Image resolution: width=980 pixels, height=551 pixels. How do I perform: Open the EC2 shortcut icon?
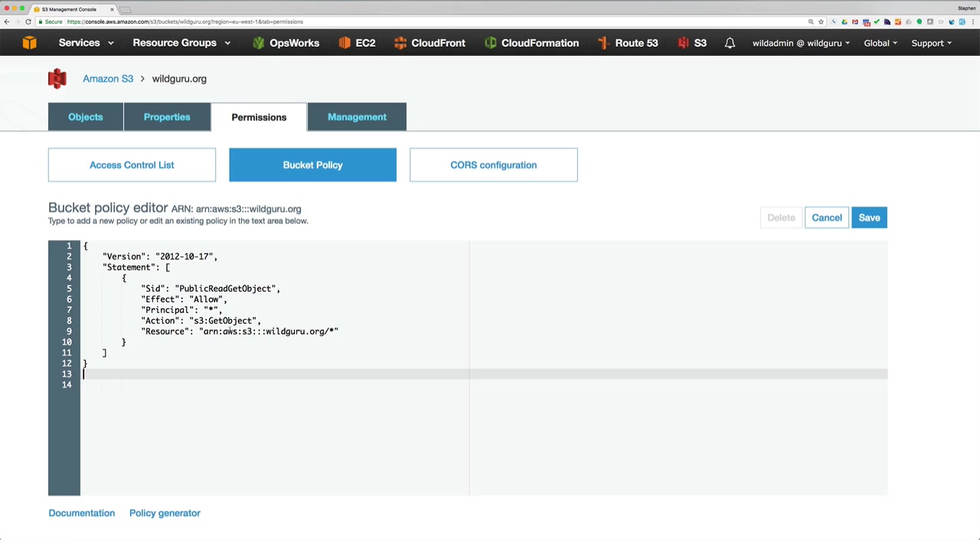point(345,43)
